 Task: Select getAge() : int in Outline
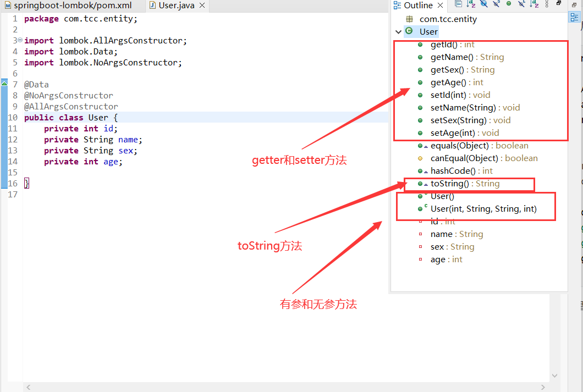point(457,82)
